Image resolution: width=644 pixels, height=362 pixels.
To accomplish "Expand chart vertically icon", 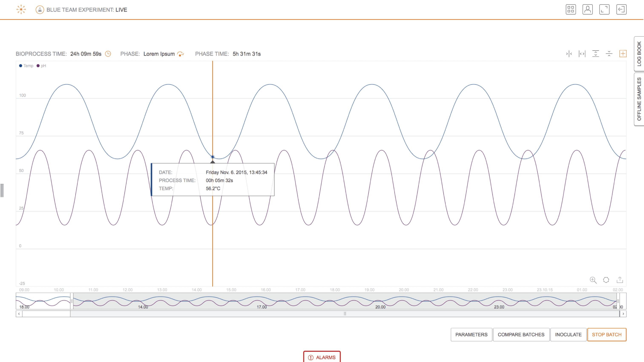I will [596, 54].
